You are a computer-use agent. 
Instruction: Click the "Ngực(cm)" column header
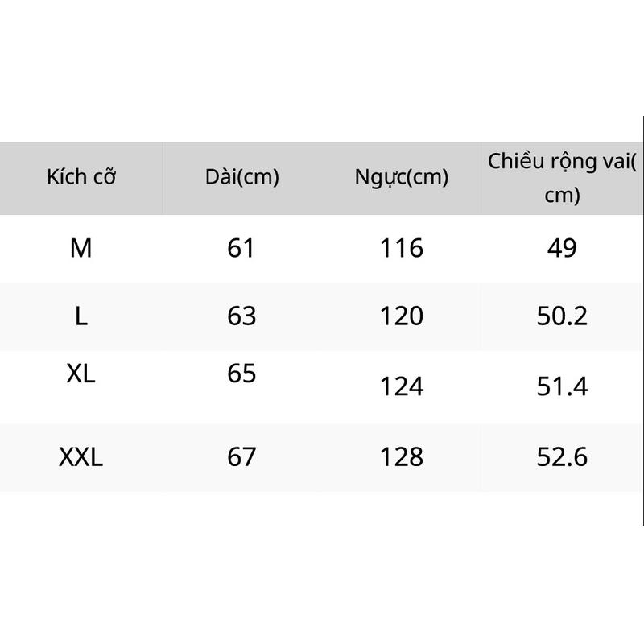pos(402,177)
